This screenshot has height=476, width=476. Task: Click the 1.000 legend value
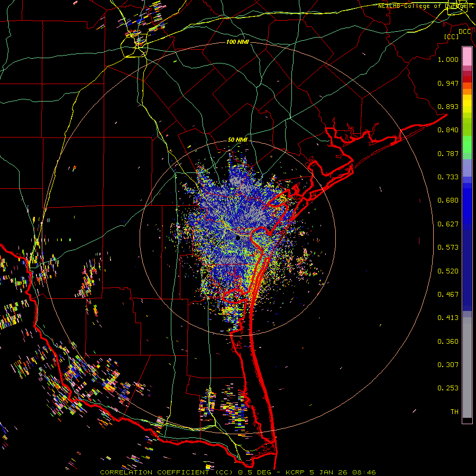(448, 59)
